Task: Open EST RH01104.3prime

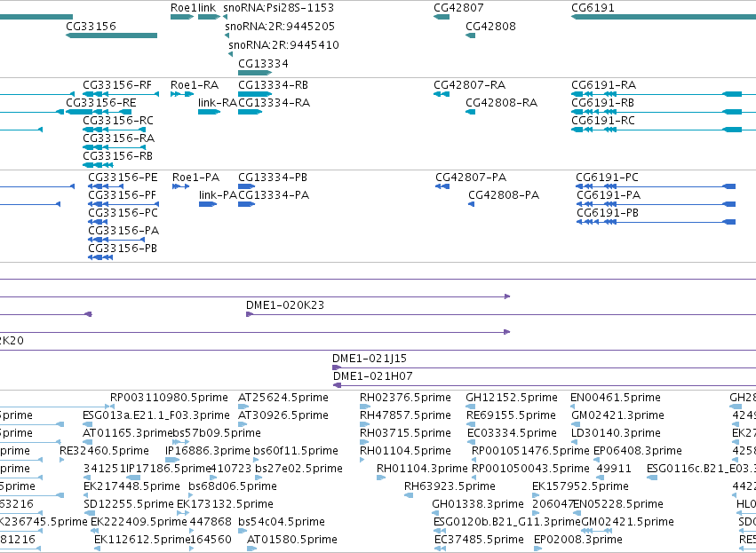Action: click(x=422, y=469)
